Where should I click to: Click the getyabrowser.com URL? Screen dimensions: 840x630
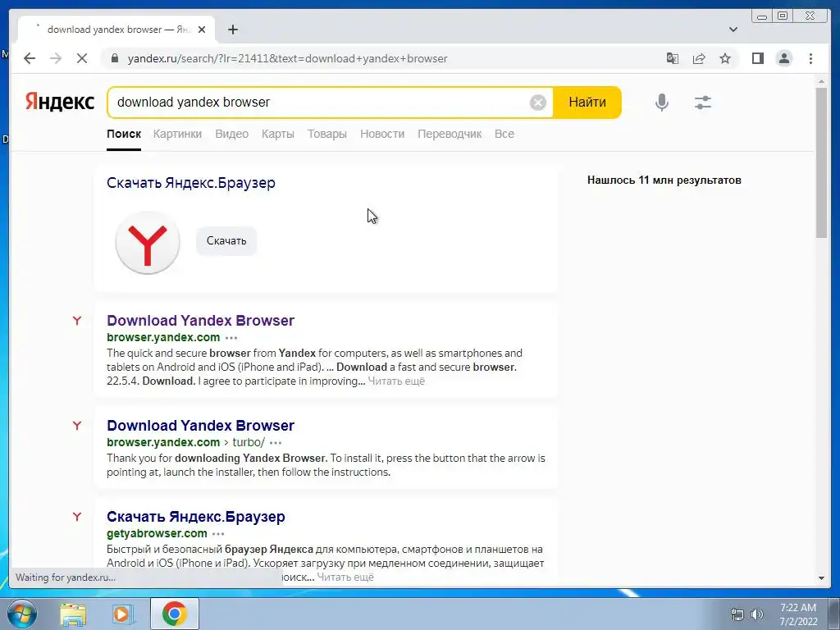[x=157, y=533]
